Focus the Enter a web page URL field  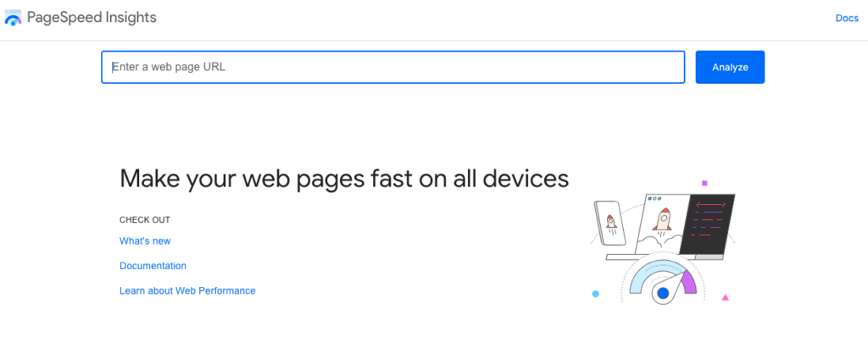coord(393,68)
